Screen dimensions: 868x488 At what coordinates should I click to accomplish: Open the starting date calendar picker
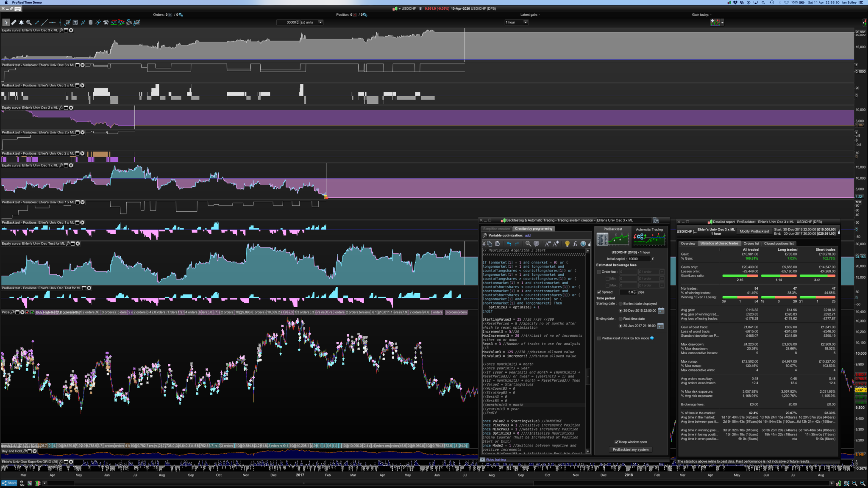(x=661, y=311)
